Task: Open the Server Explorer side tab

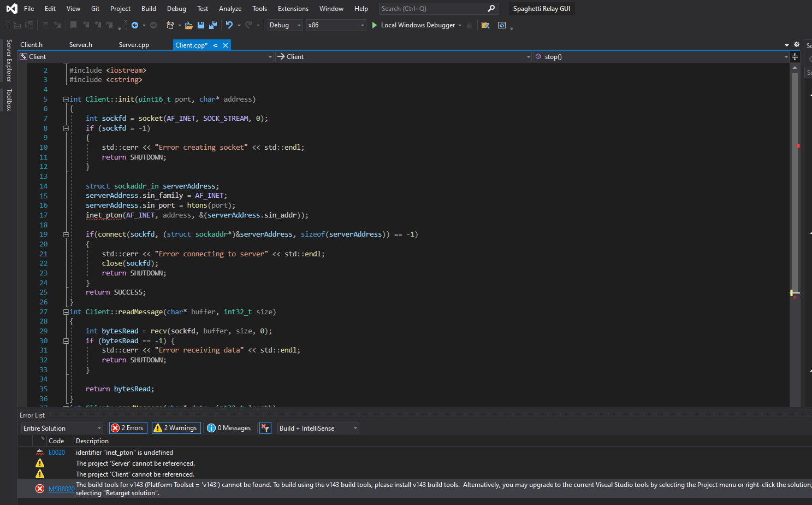Action: [9, 60]
